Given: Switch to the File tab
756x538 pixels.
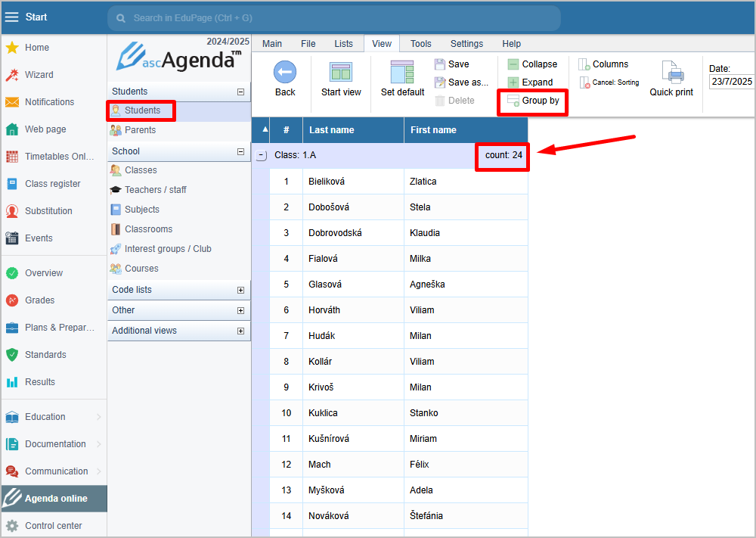Looking at the screenshot, I should [308, 44].
